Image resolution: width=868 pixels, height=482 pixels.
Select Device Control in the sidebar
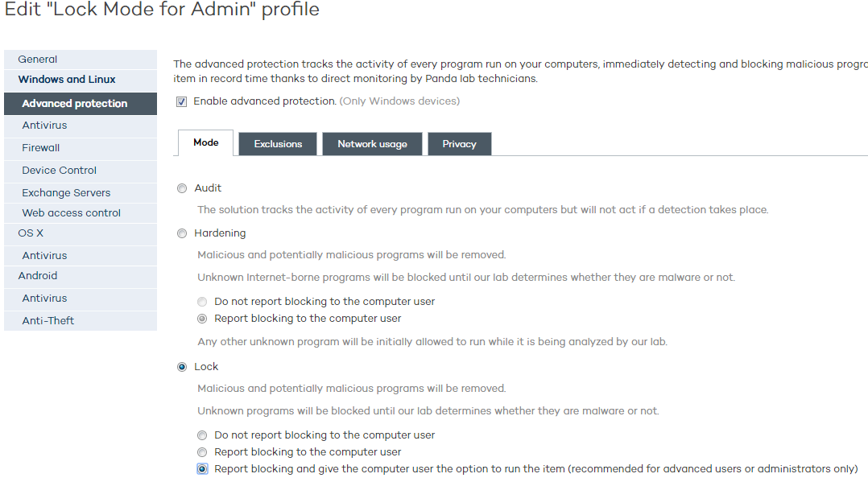60,171
